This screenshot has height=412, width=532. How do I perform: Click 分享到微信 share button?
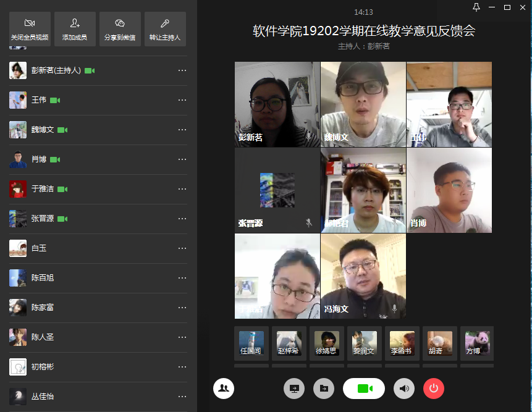point(120,29)
